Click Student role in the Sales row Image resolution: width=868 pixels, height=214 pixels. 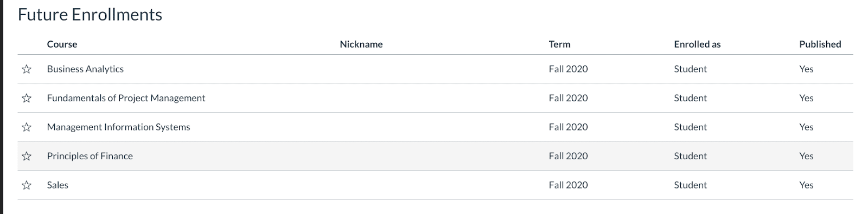[x=690, y=185]
